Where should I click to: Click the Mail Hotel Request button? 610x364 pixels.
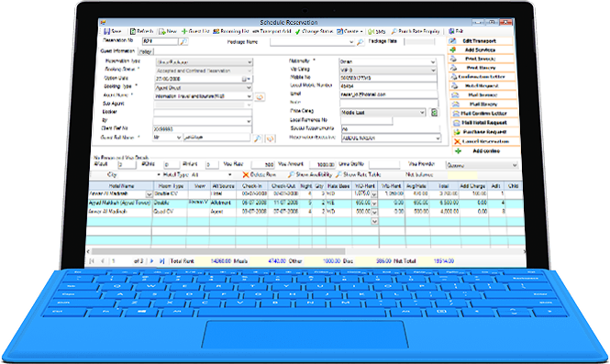[484, 123]
